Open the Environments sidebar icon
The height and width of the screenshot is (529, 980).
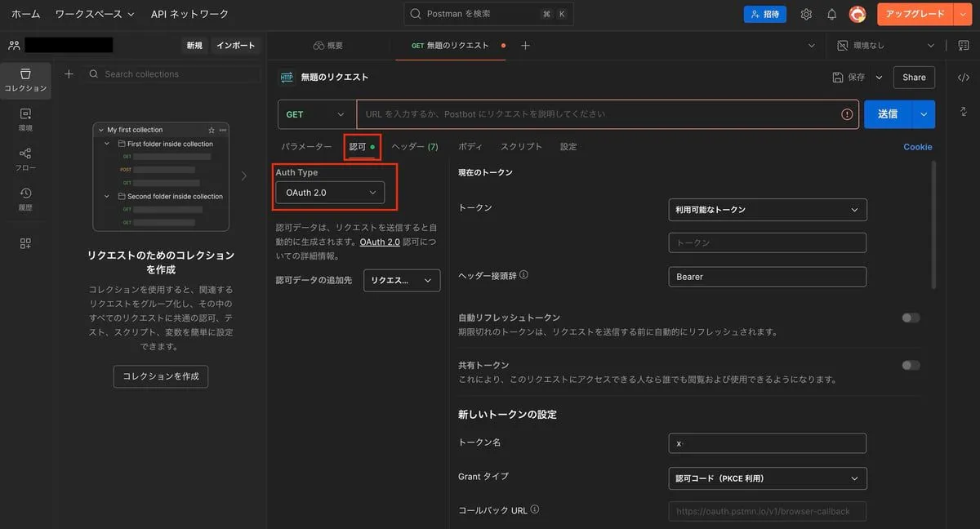(25, 120)
